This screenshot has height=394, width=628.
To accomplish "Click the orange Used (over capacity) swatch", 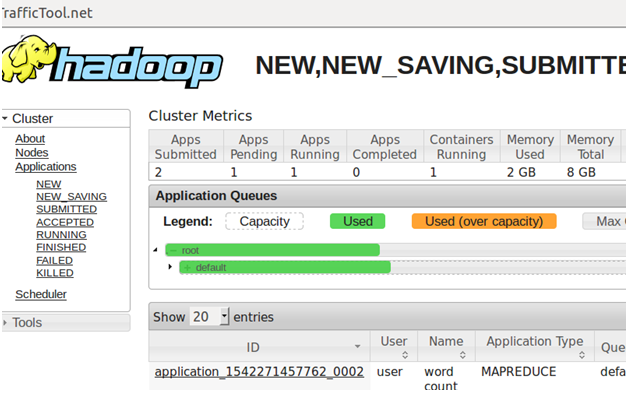I will (484, 221).
